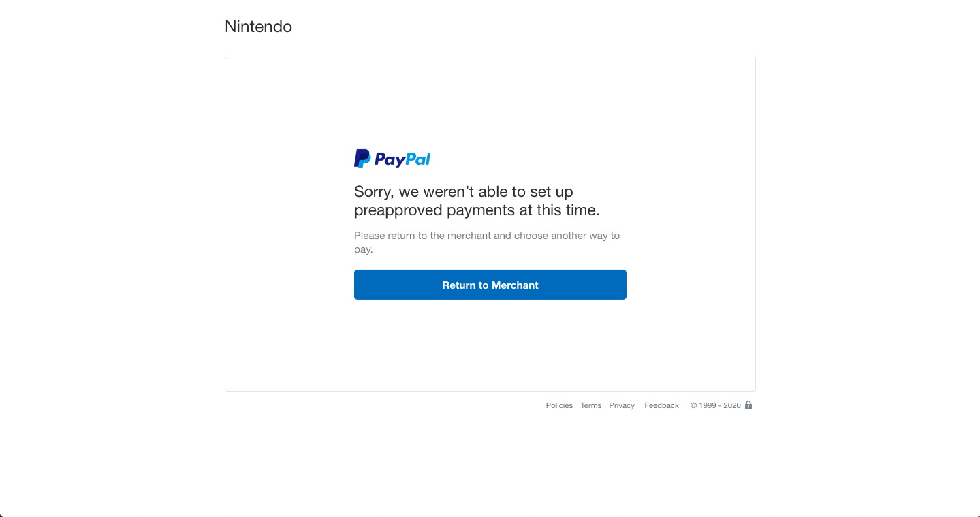Screen dimensions: 980x517
Task: Click the word "pay." ending the paragraph
Action: pyautogui.click(x=364, y=250)
